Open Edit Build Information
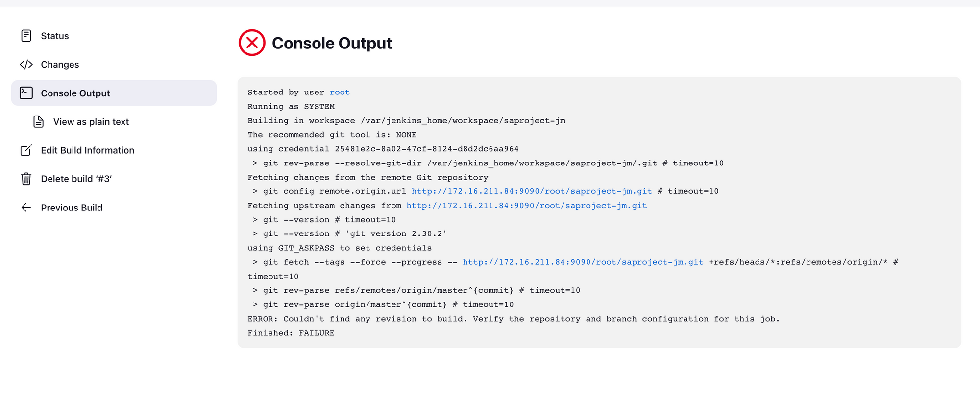Viewport: 980px width, 396px height. tap(87, 150)
